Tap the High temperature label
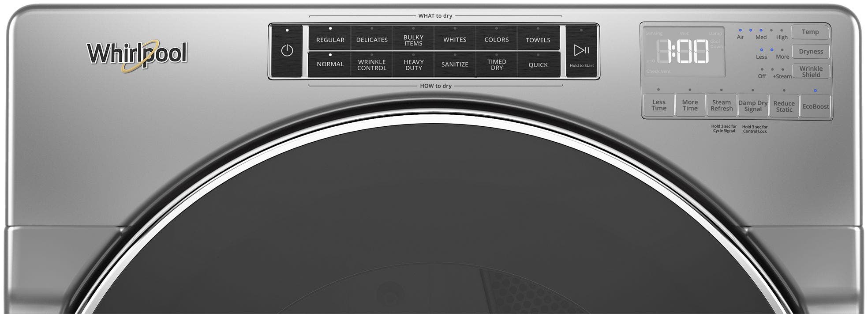The image size is (868, 314). (782, 37)
